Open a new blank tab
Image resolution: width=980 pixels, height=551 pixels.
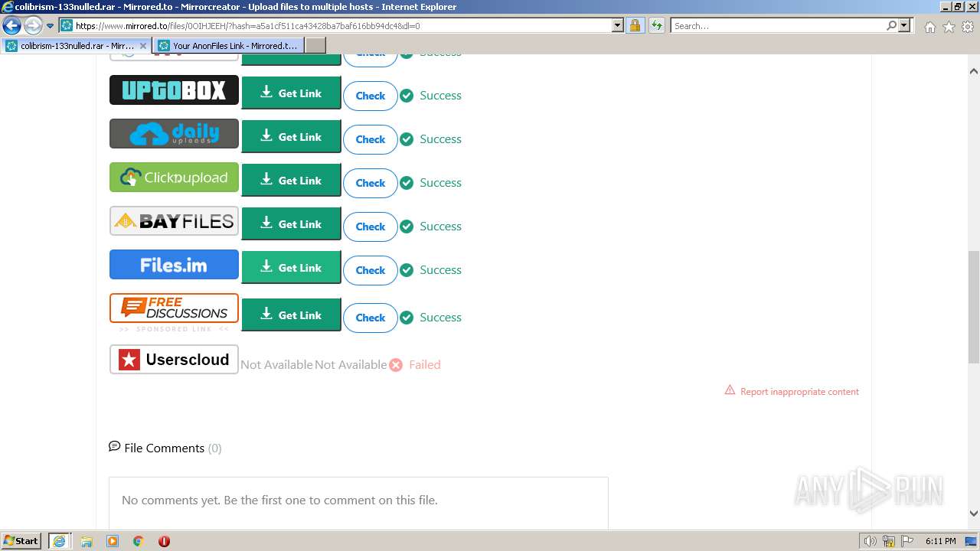coord(315,46)
